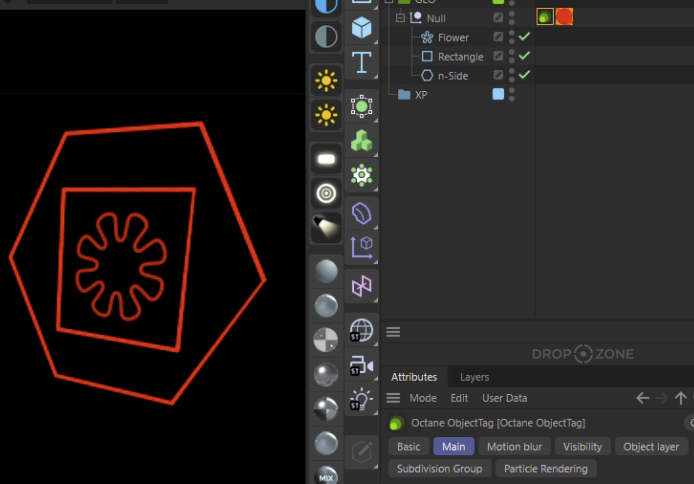694x484 pixels.
Task: Click the Octane ObjectTag icon in Attributes header
Action: [397, 423]
